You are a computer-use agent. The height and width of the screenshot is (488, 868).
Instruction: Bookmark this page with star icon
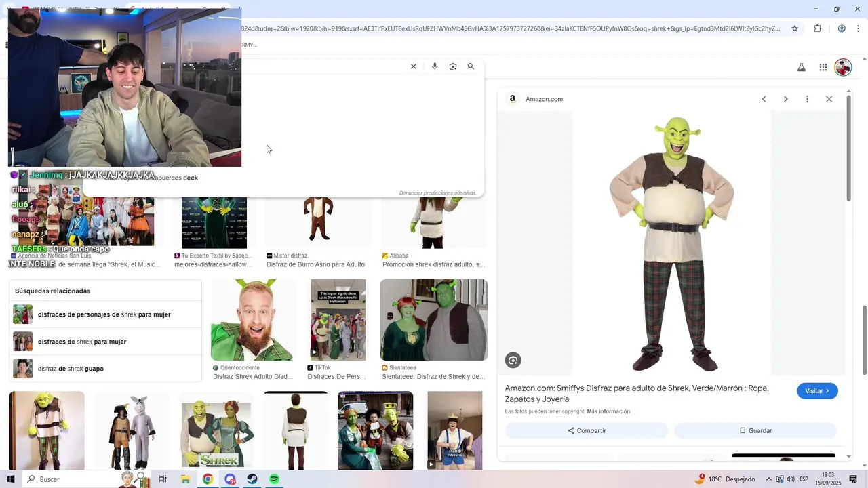point(795,28)
